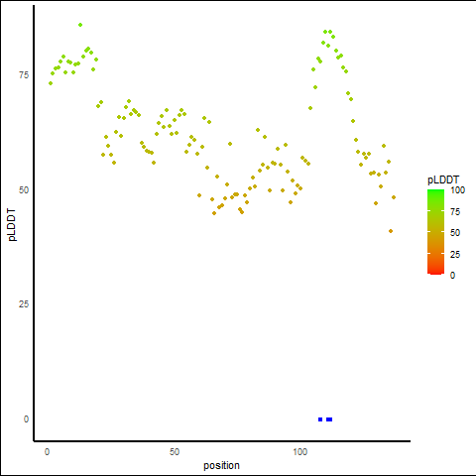Click the legend label 100
Screen dimensions: 476x476
pos(457,190)
